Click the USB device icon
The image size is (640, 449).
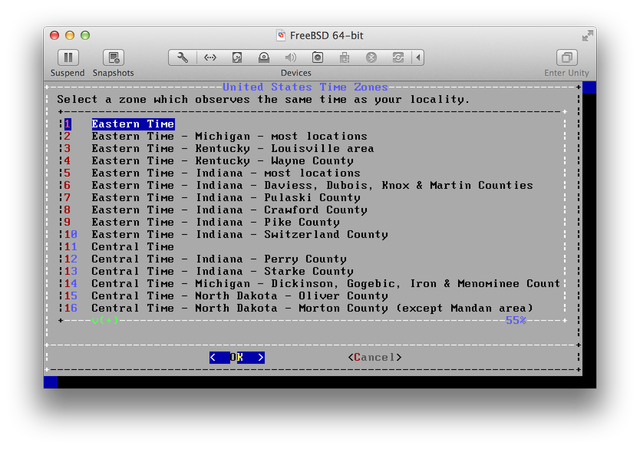click(x=344, y=58)
